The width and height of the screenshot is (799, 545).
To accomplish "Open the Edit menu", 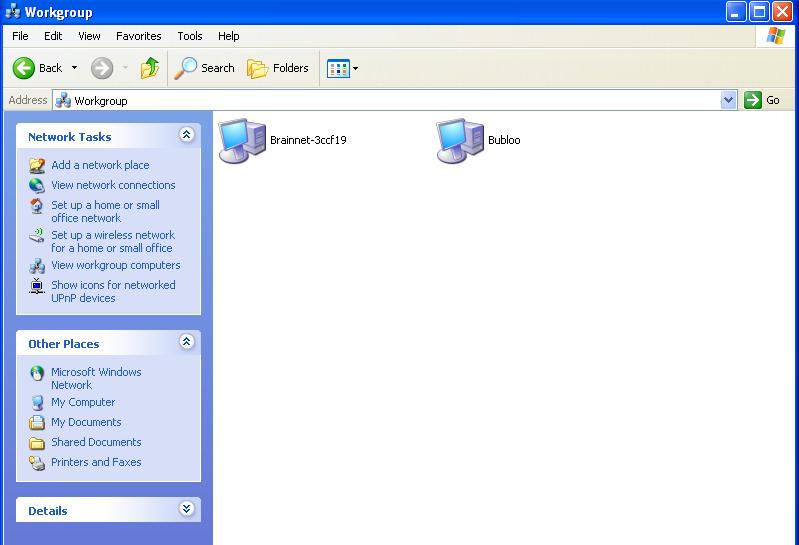I will click(53, 36).
